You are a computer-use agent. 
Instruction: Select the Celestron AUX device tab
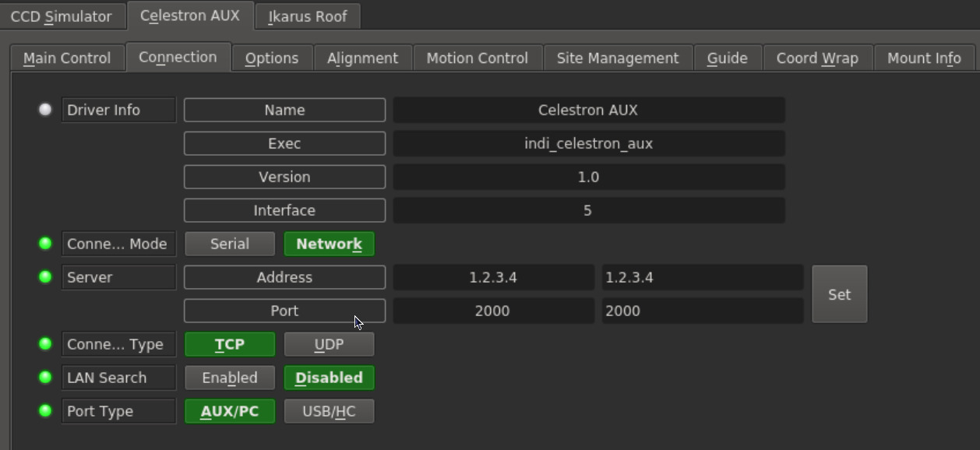click(x=190, y=16)
